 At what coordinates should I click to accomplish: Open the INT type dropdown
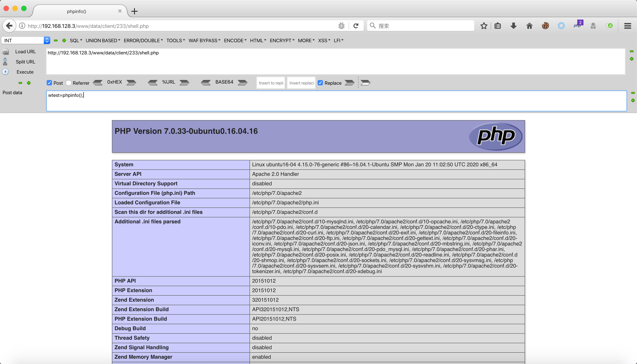(26, 40)
